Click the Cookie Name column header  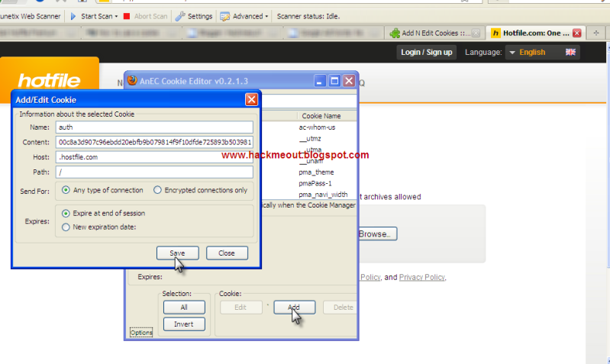tap(321, 116)
